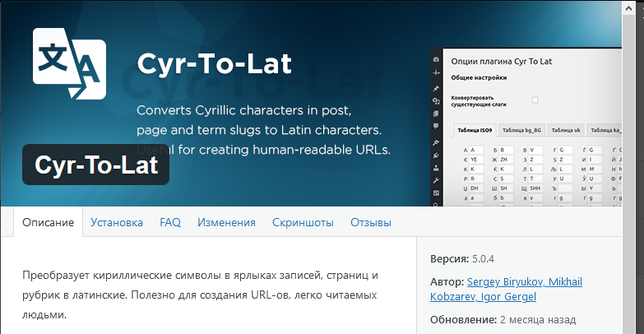
Task: Select 'Таблица uk' tab in banner screenshot
Action: point(566,130)
